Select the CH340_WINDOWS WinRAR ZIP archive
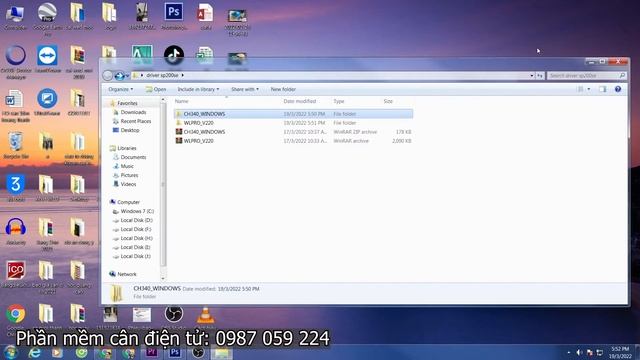Viewport: 640px width, 360px height. 293,132
